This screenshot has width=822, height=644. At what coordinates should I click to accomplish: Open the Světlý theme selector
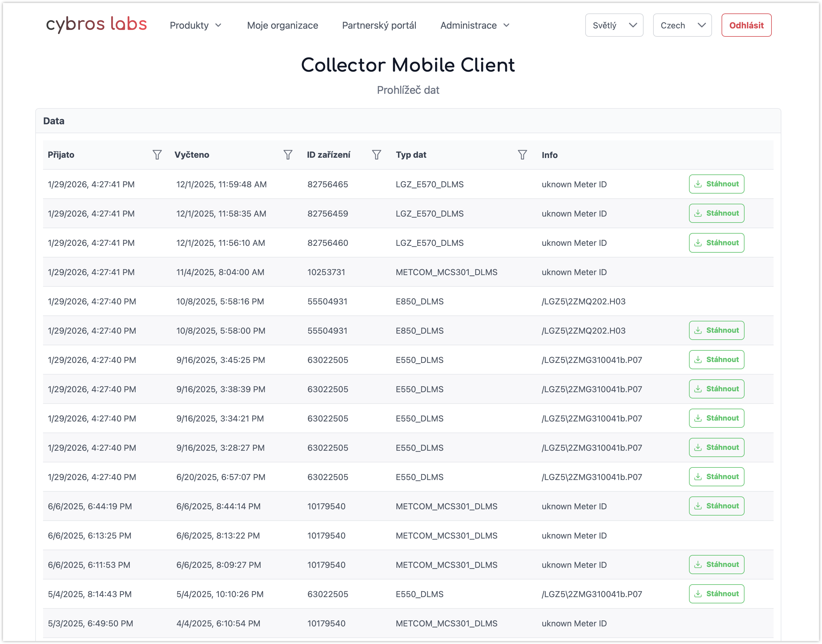[x=614, y=25]
